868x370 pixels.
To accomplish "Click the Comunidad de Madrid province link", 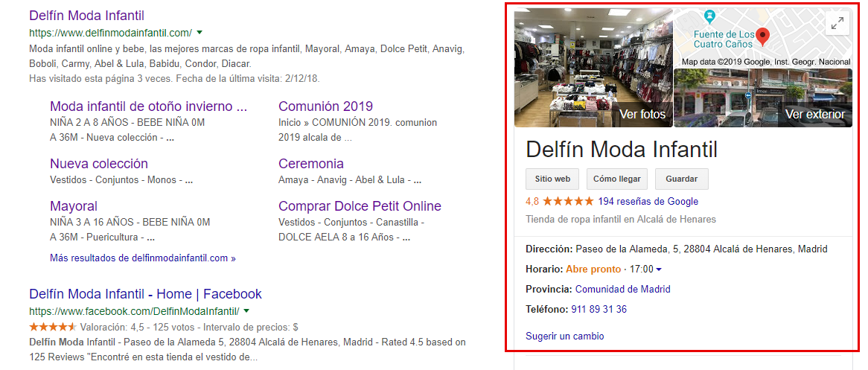I will 622,289.
